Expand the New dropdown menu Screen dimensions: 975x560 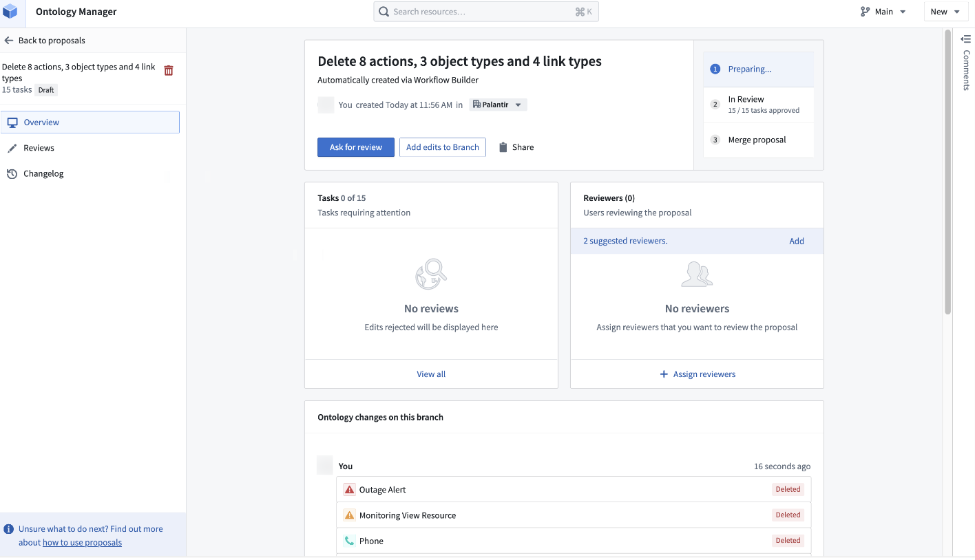coord(945,12)
